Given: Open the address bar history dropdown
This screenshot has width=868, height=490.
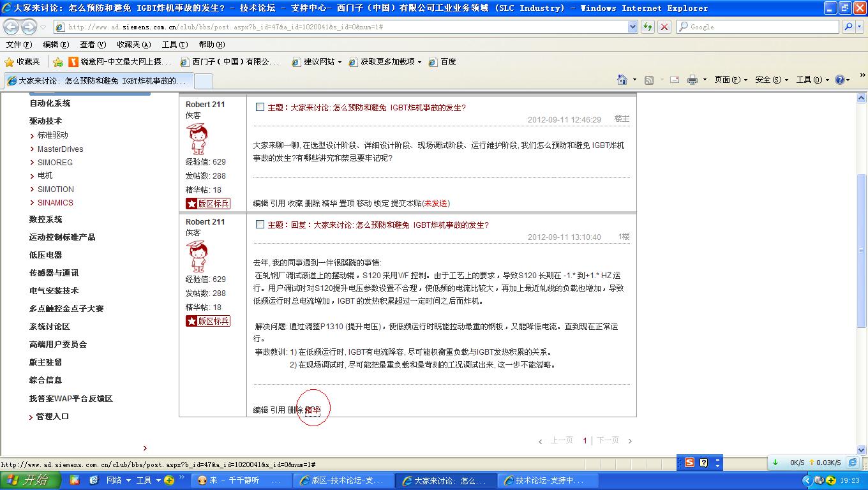Looking at the screenshot, I should tap(632, 27).
